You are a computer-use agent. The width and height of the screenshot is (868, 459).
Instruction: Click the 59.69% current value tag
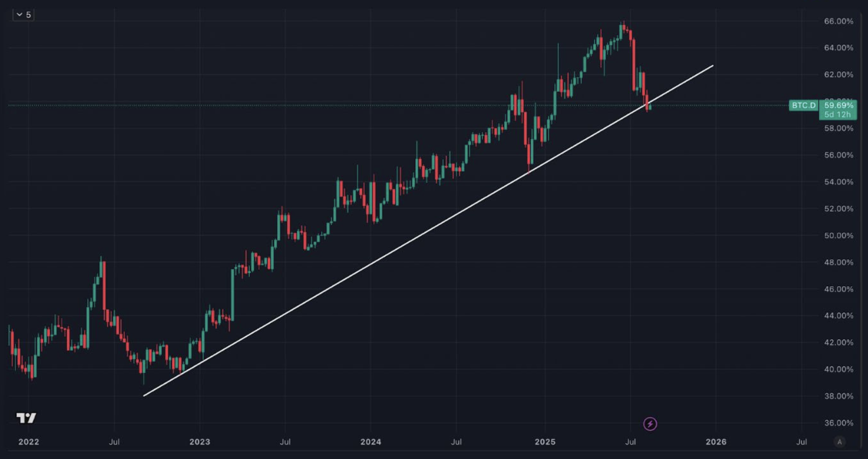(x=838, y=105)
